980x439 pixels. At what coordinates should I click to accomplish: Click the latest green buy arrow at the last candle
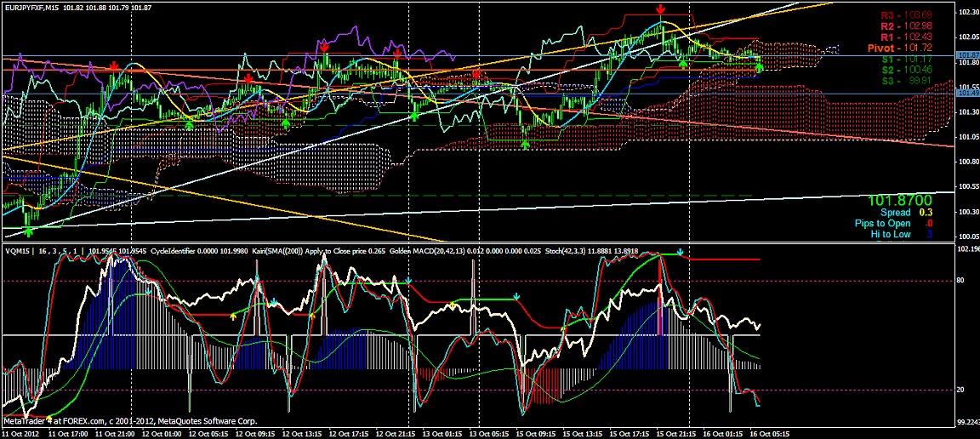pos(759,66)
